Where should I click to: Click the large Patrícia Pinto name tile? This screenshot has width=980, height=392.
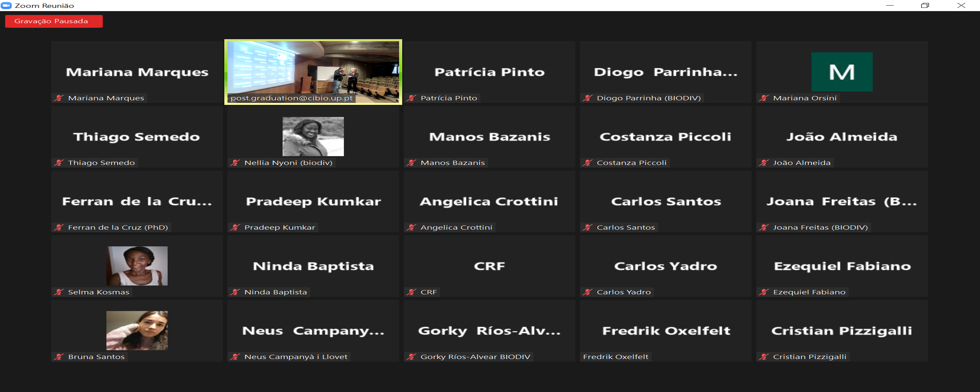(x=489, y=72)
